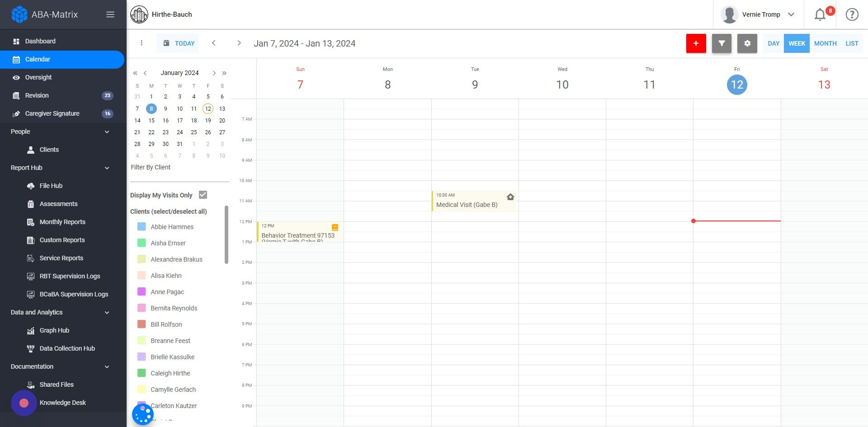The image size is (868, 427).
Task: Collapse the Data and Analytics section chevron
Action: 107,313
